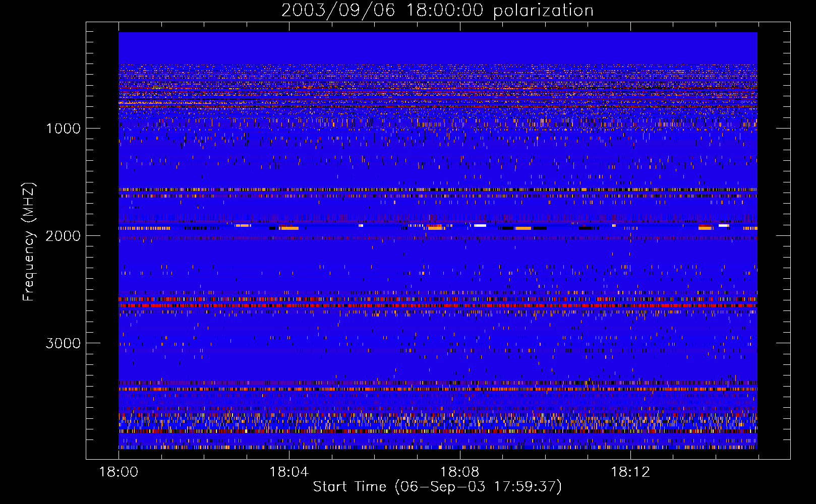The width and height of the screenshot is (816, 504).
Task: Click the 18:04 time tick label
Action: point(289,472)
